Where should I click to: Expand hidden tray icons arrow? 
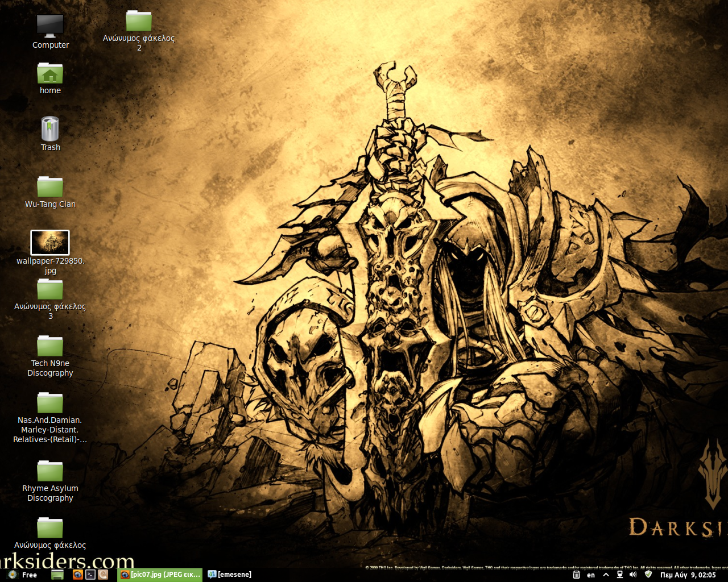606,575
